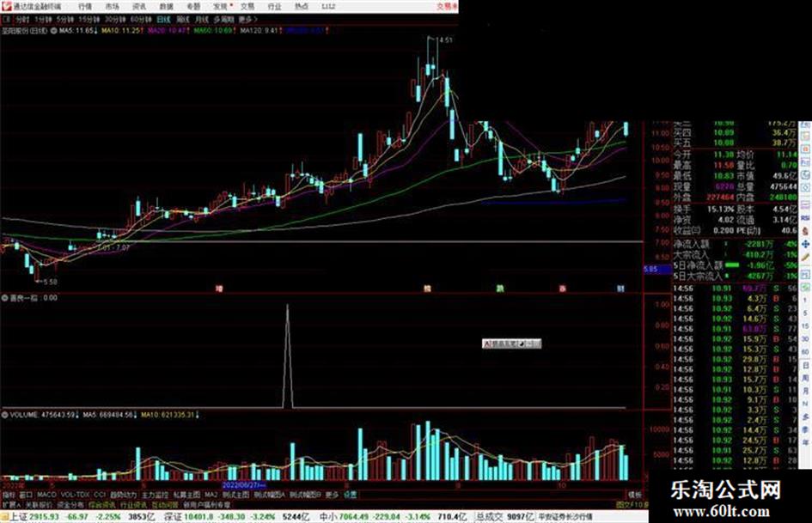812x523 pixels.
Task: Select 月 period in right sidebar
Action: [805, 391]
